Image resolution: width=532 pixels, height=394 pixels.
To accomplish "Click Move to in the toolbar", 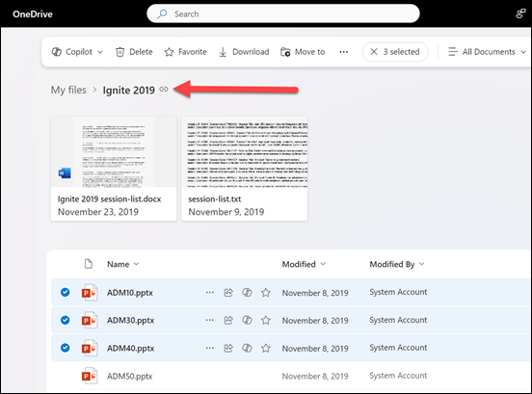I will click(303, 52).
